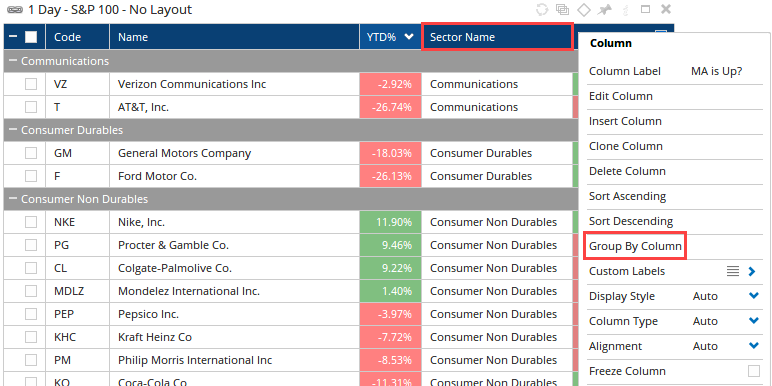Click the diamond shape icon in title bar
Screen dimensions: 772x386
[583, 9]
